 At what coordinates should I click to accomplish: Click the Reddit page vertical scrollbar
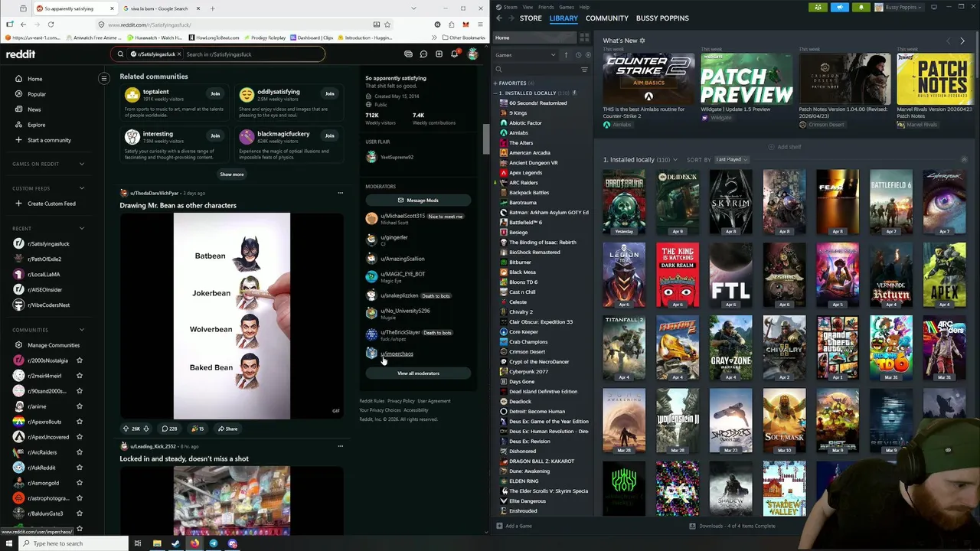click(x=485, y=138)
